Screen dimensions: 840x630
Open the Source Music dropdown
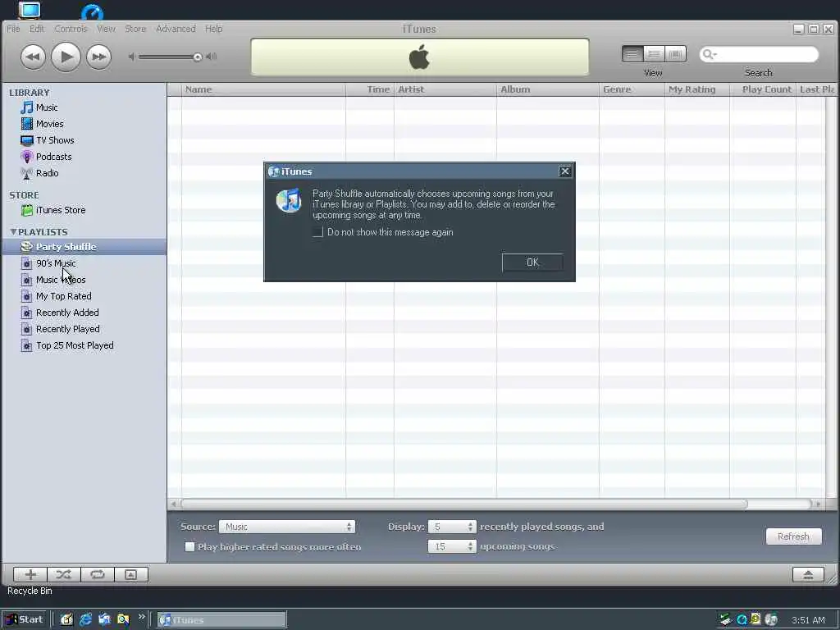tap(286, 527)
